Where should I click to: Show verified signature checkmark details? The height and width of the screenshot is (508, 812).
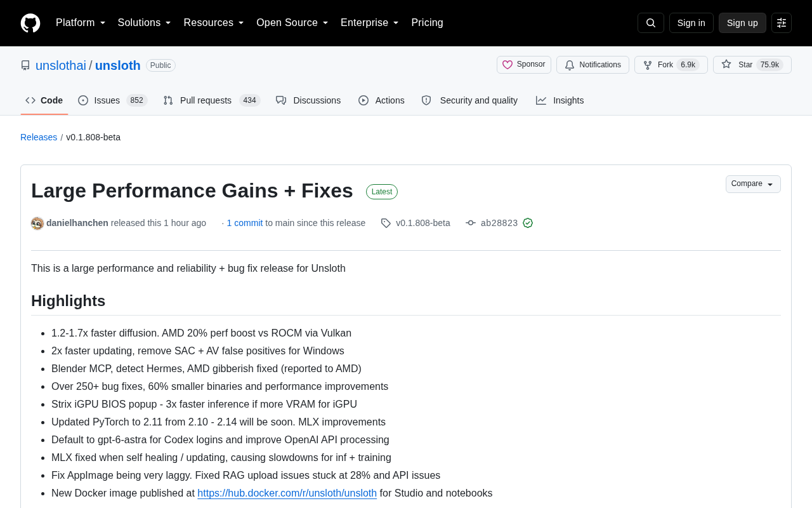[528, 223]
